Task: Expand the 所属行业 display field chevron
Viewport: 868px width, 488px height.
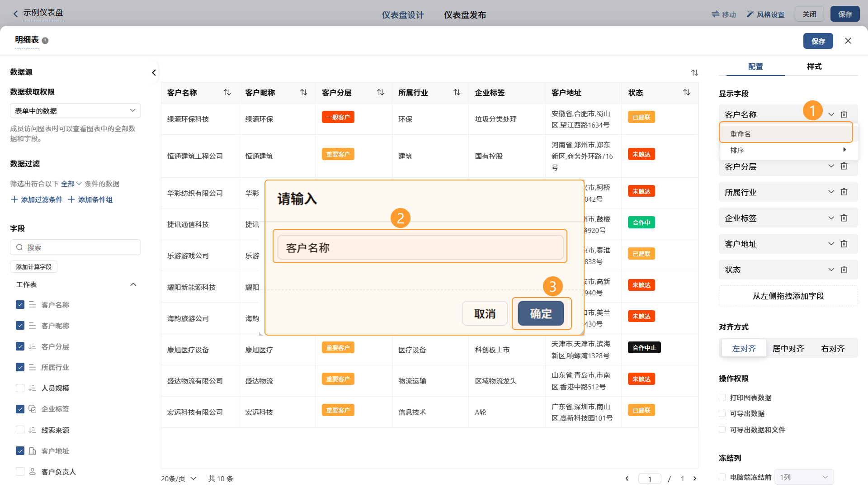Action: 831,192
